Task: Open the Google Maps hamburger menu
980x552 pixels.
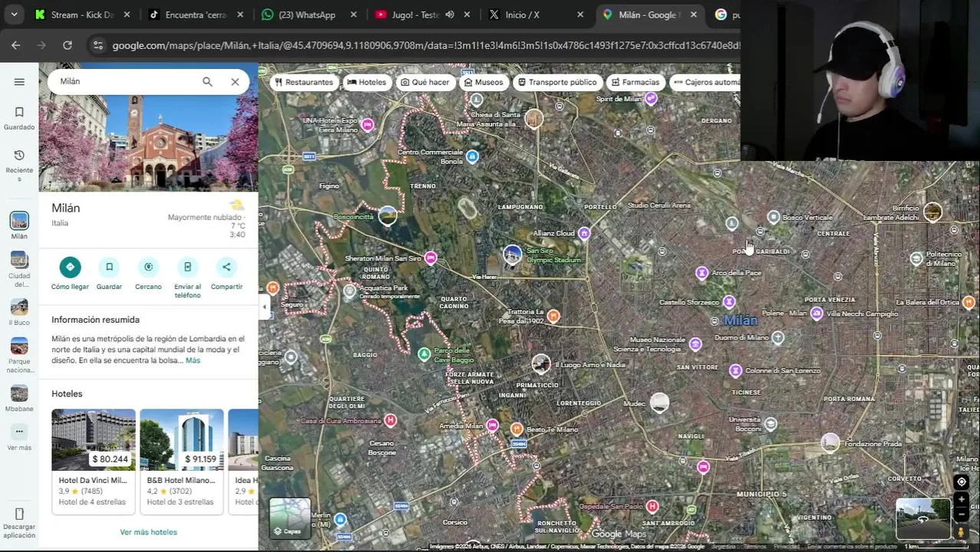Action: tap(19, 81)
